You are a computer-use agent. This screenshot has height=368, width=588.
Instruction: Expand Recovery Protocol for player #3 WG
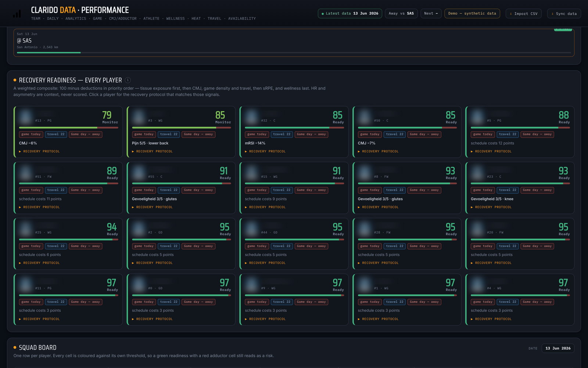tap(152, 151)
